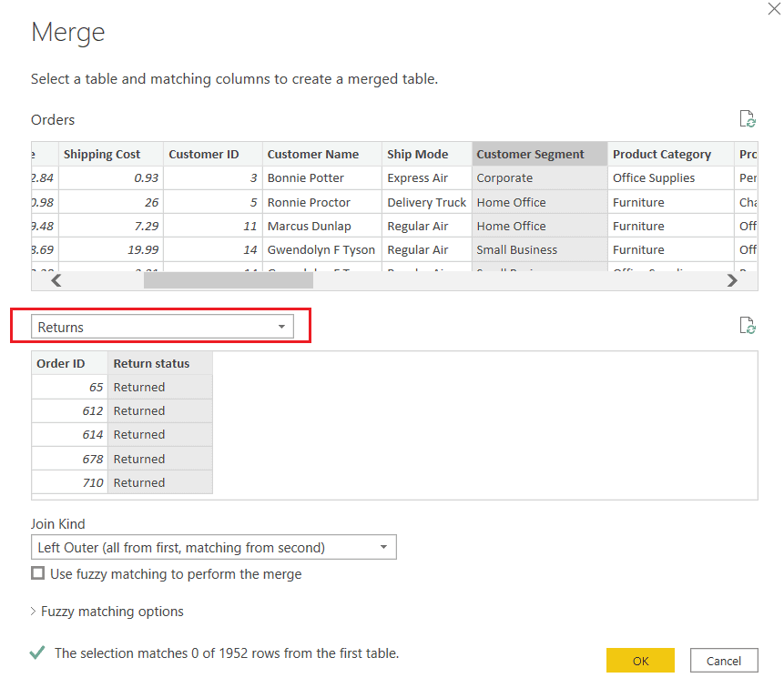784x688 pixels.
Task: Refresh the Orders table preview
Action: 748,118
